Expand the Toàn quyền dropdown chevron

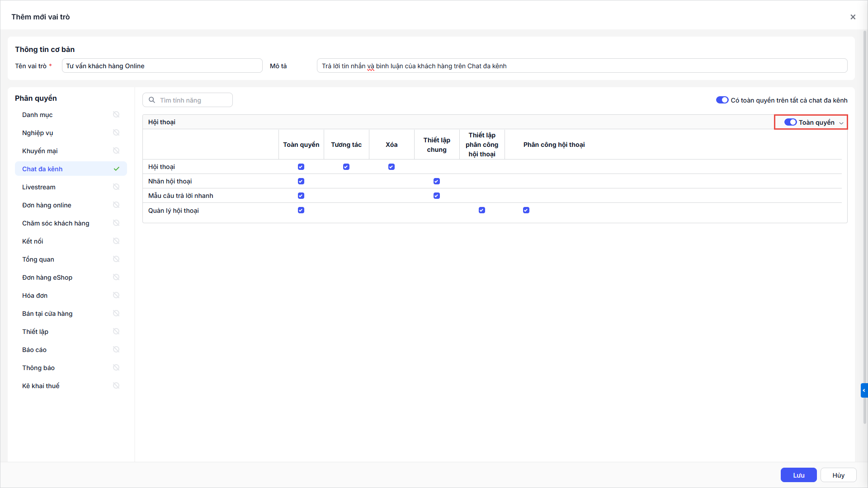tap(841, 123)
